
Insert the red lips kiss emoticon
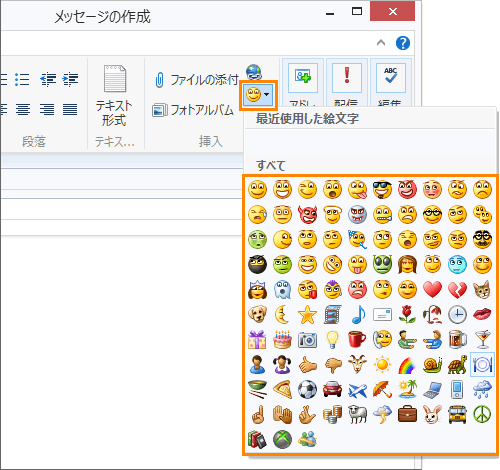[482, 314]
